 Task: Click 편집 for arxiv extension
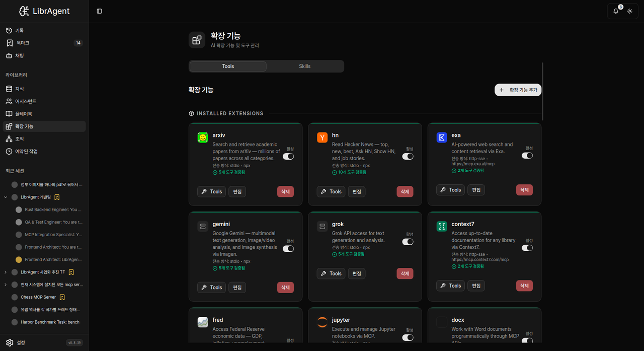coord(237,191)
